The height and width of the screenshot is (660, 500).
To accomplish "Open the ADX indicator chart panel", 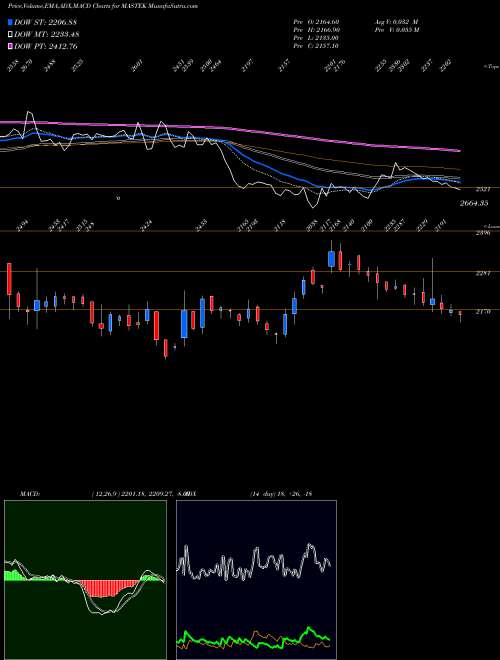I will point(256,580).
